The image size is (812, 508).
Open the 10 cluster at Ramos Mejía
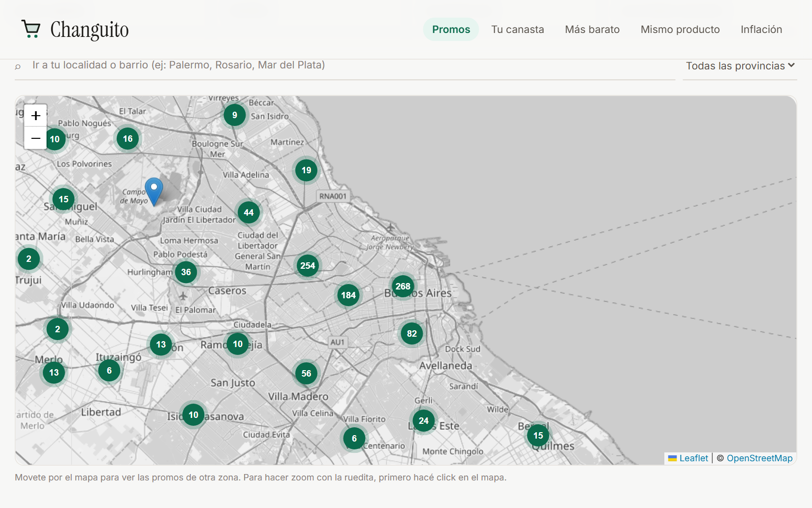point(238,344)
